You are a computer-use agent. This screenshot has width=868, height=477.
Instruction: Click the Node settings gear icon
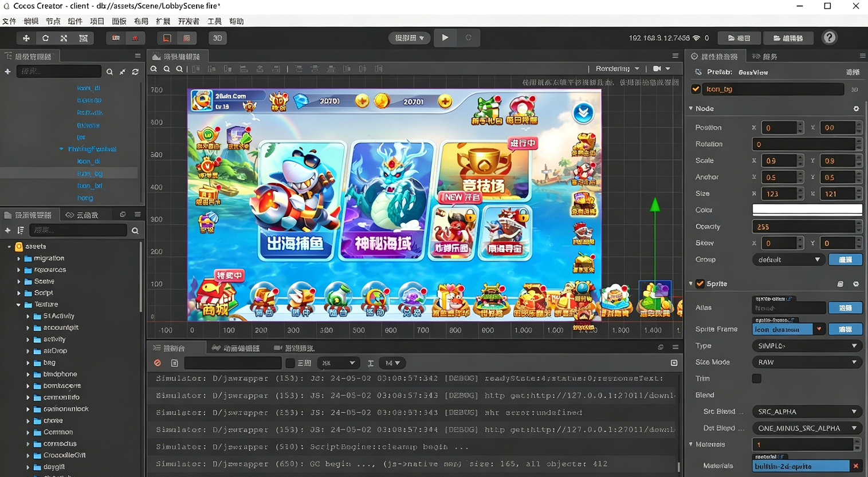(x=856, y=109)
